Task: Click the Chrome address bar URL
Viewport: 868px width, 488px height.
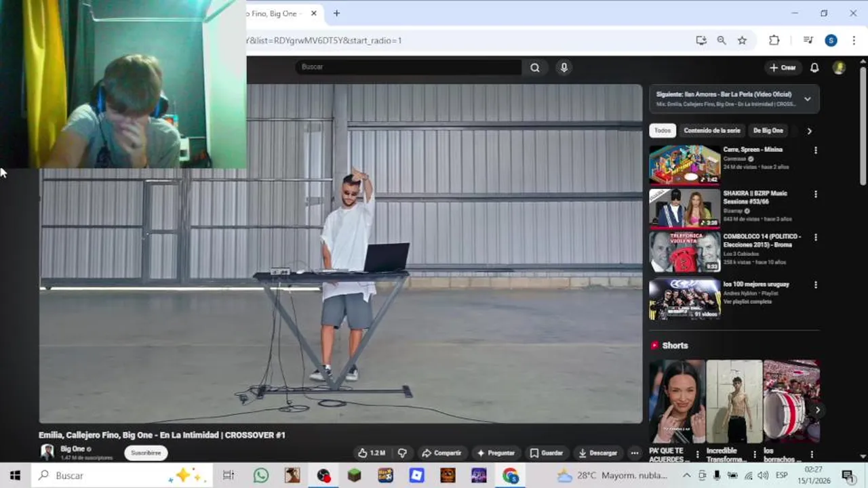Action: [324, 41]
